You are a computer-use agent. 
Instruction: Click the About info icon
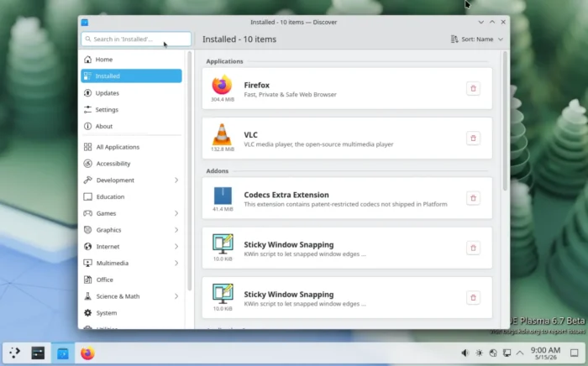pyautogui.click(x=87, y=126)
